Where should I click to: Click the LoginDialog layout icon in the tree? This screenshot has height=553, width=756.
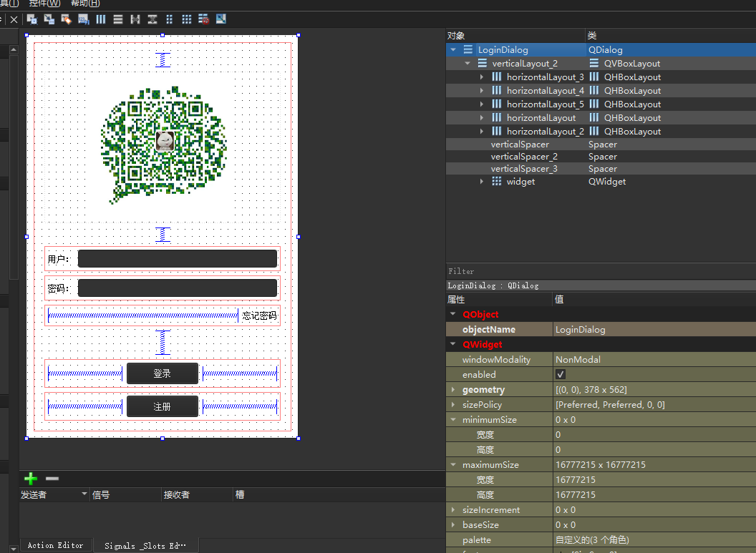pos(468,49)
